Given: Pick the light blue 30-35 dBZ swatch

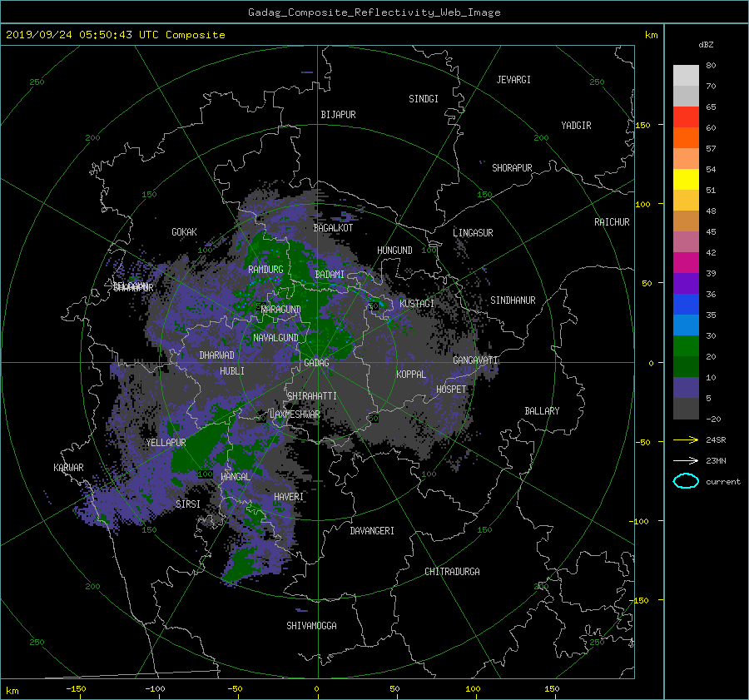Looking at the screenshot, I should coord(686,325).
